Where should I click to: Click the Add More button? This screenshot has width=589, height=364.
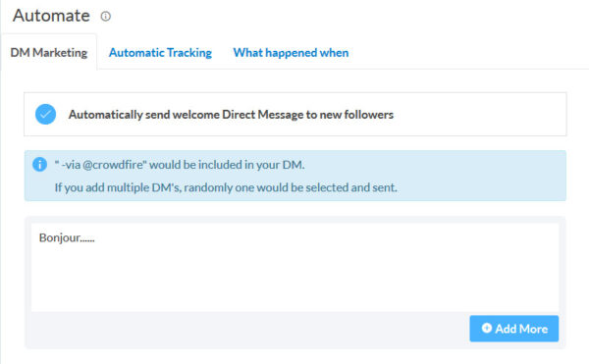(x=513, y=329)
